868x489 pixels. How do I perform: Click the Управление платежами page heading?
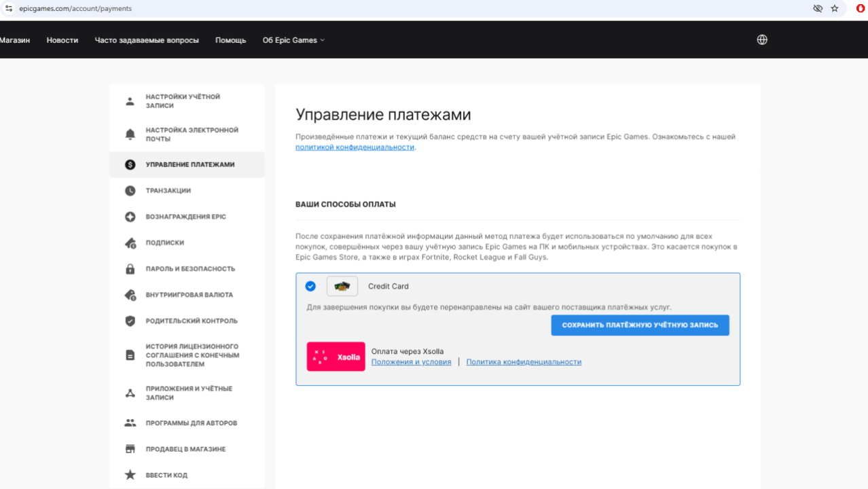383,115
